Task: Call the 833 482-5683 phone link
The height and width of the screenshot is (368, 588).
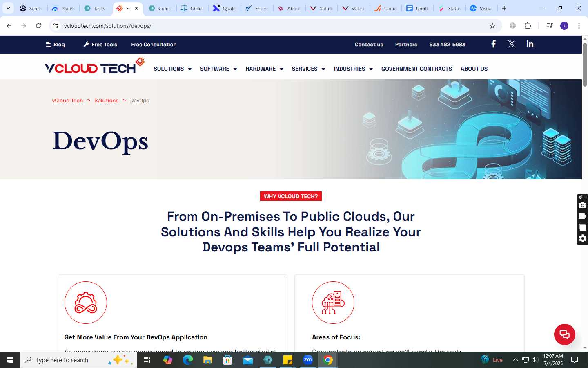Action: [447, 45]
